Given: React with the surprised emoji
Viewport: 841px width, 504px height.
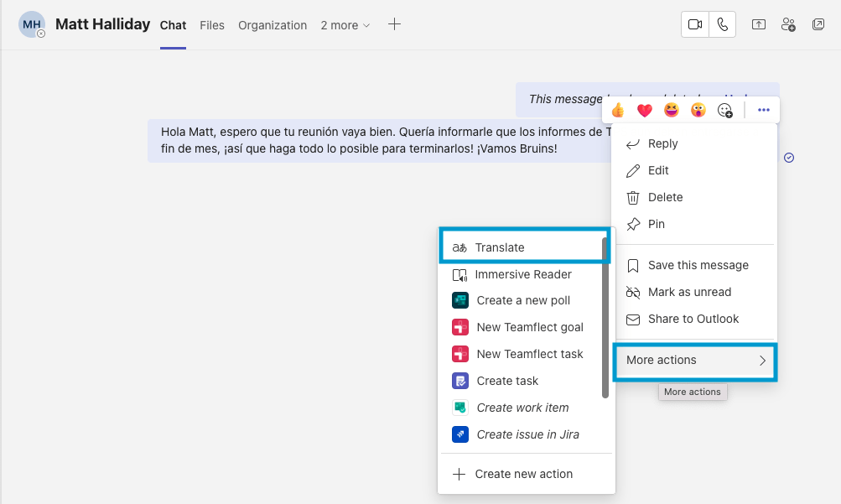Looking at the screenshot, I should (x=698, y=110).
